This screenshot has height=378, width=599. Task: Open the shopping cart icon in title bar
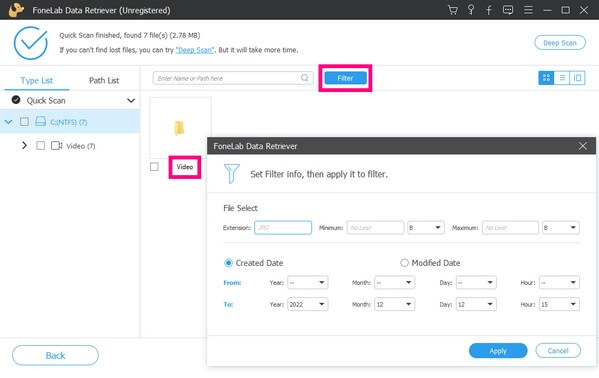pyautogui.click(x=453, y=10)
